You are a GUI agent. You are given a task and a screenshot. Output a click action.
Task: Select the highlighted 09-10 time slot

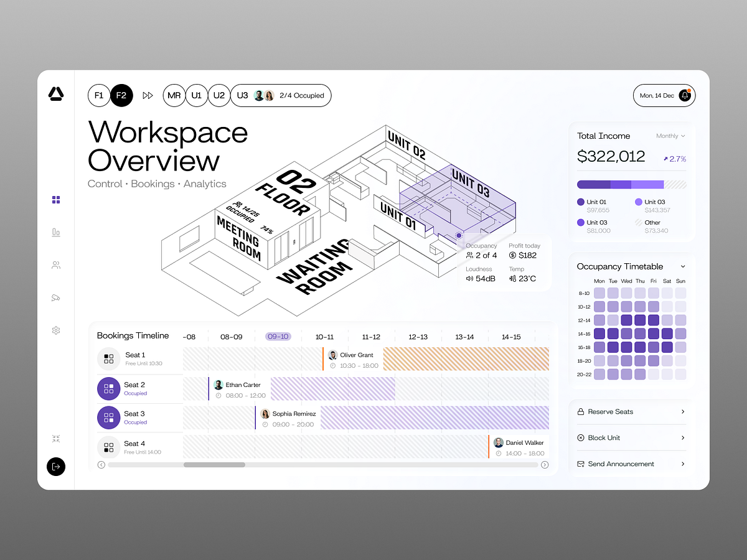click(x=278, y=336)
